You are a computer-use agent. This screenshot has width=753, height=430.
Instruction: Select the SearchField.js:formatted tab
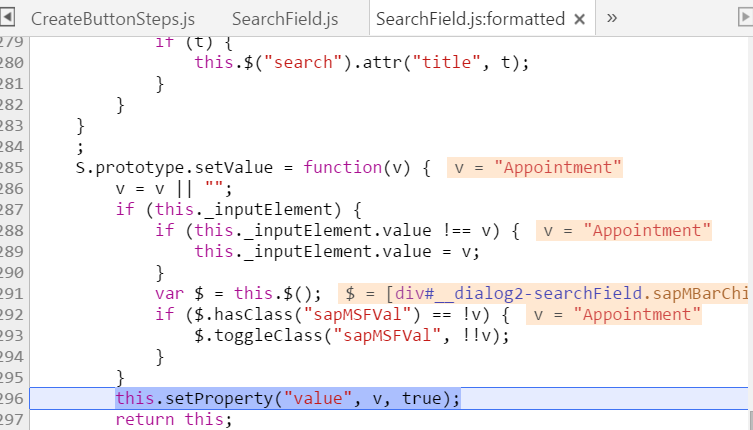tap(470, 19)
